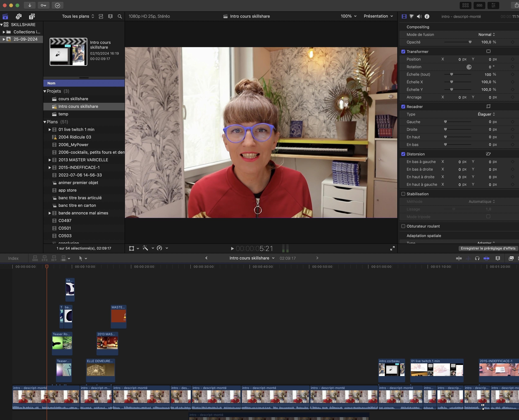
Task: Open the keyword editor key icon
Action: tap(43, 5)
